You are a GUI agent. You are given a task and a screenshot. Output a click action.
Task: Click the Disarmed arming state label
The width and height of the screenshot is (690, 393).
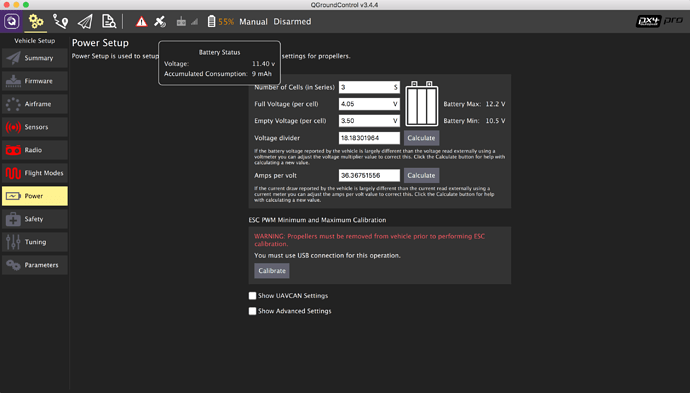point(292,22)
